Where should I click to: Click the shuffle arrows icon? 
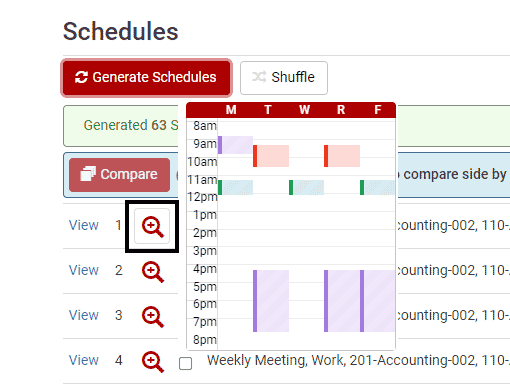259,77
